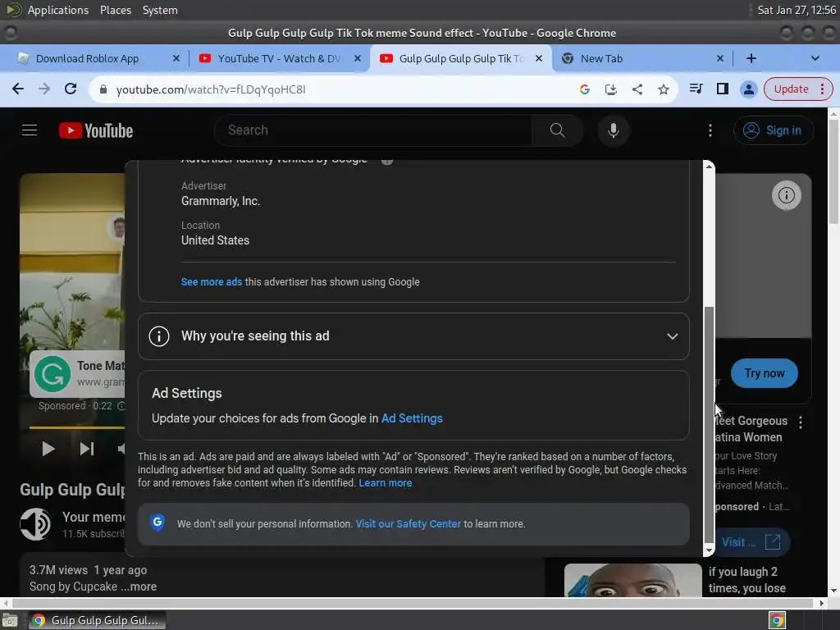
Task: Click the dialog scrollbar down arrow
Action: tap(709, 550)
